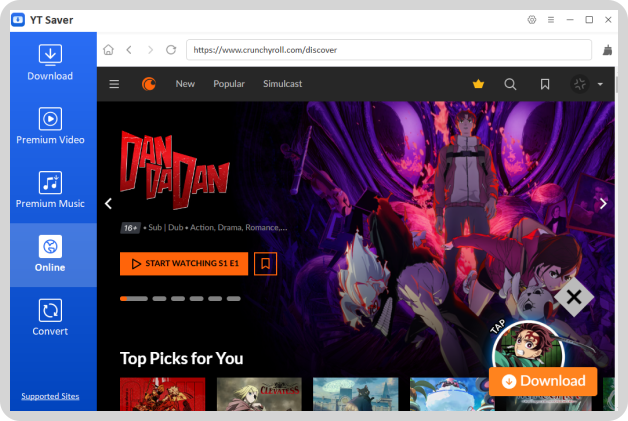The image size is (628, 421).
Task: Show next carousel slide
Action: tap(603, 203)
